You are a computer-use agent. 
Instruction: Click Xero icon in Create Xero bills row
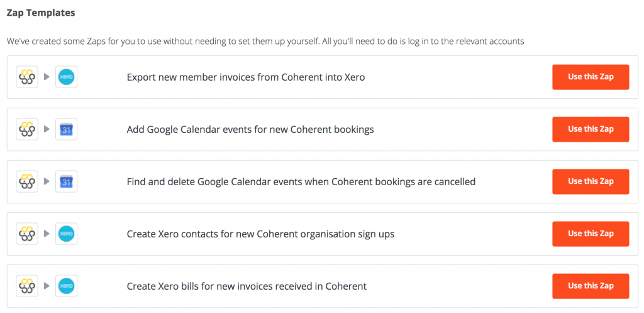pos(66,286)
